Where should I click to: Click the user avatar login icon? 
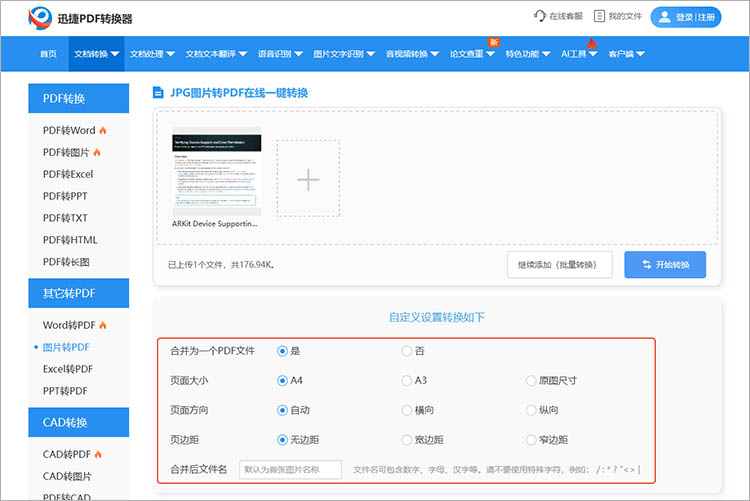click(665, 17)
